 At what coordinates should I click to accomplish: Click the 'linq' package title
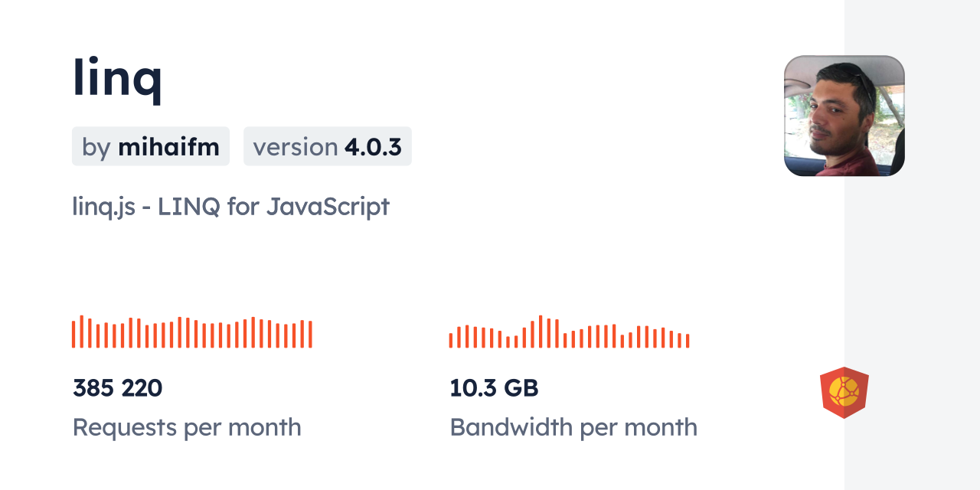[117, 79]
